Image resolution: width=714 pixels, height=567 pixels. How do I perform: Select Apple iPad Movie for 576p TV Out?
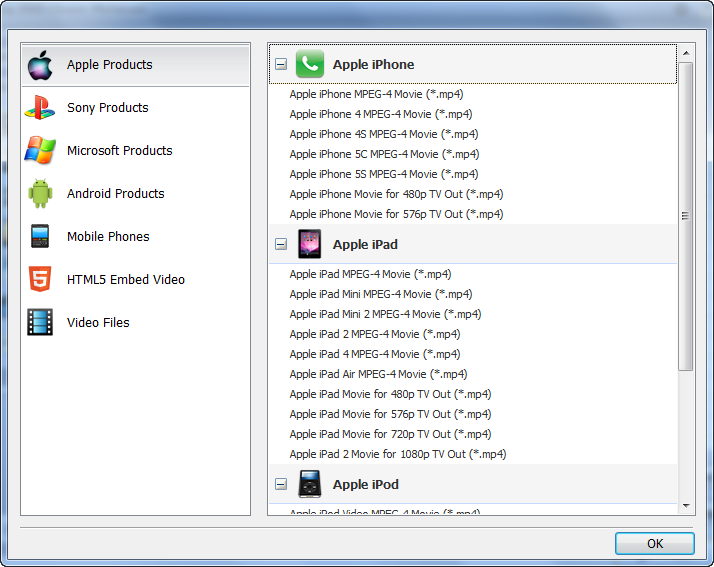coord(390,414)
